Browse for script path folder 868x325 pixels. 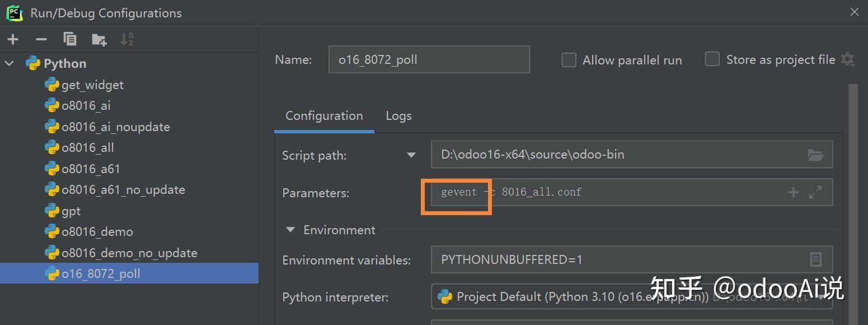815,155
